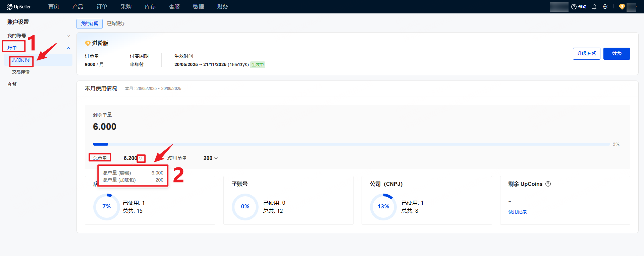This screenshot has height=256, width=644.
Task: Select 交易详情 in the sidebar
Action: tap(21, 72)
